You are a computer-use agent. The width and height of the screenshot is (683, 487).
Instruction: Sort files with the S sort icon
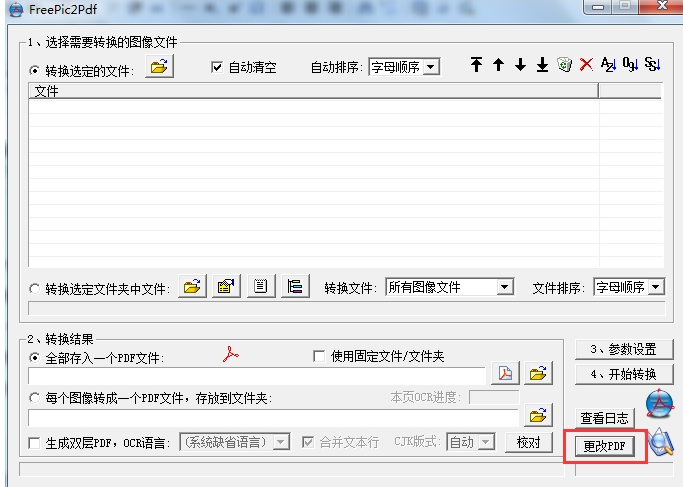[x=652, y=64]
